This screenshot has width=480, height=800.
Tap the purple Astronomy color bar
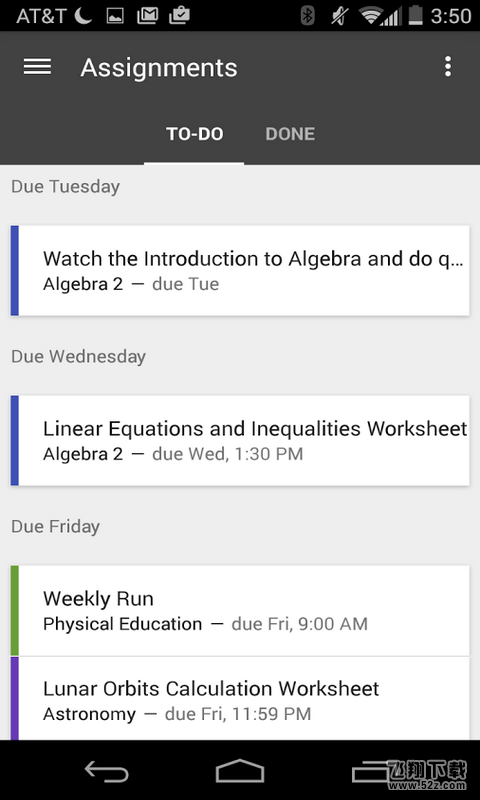point(15,698)
